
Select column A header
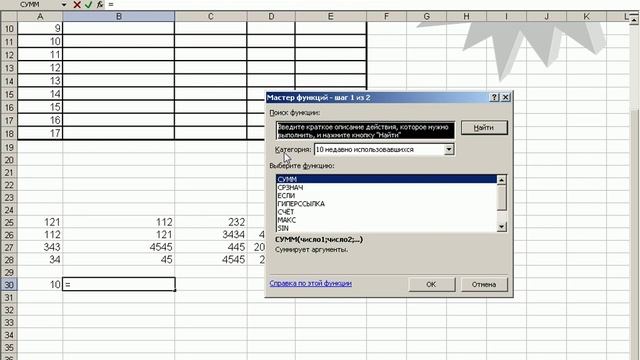coord(40,17)
